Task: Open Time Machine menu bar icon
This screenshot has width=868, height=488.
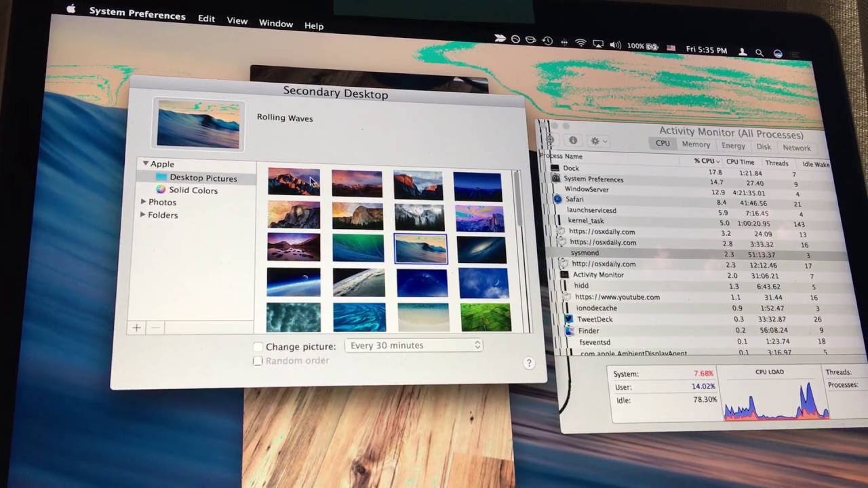Action: coord(547,41)
